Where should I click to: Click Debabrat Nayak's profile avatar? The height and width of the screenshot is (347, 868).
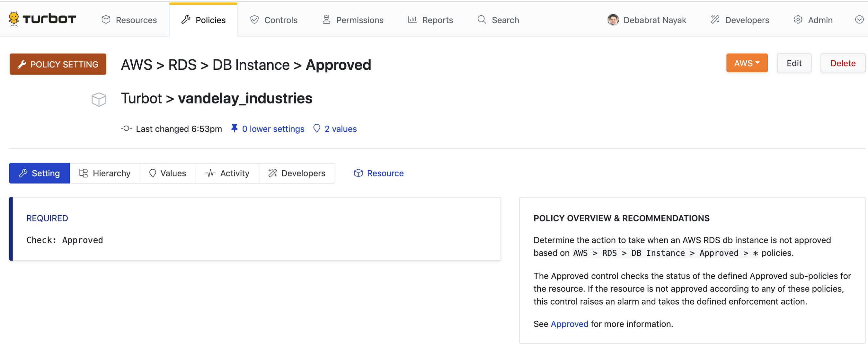(x=613, y=20)
